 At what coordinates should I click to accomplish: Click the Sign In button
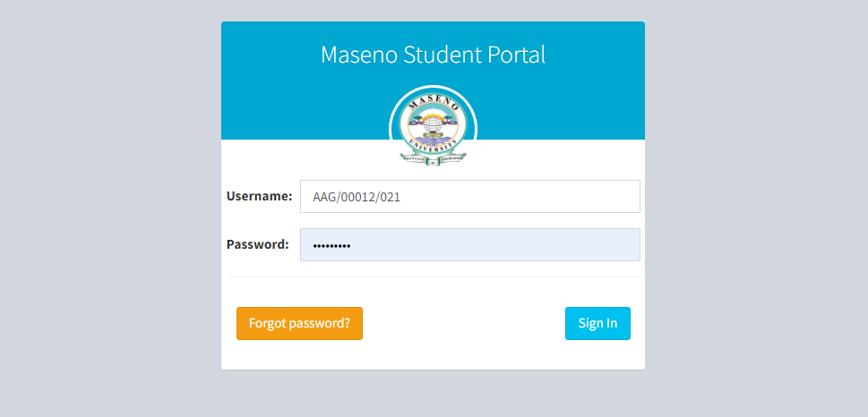coord(597,324)
